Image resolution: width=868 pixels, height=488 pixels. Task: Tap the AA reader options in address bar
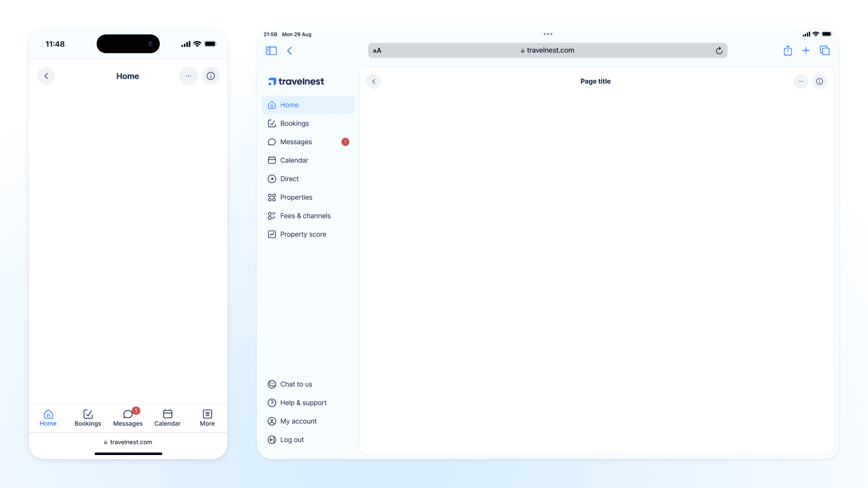point(377,51)
